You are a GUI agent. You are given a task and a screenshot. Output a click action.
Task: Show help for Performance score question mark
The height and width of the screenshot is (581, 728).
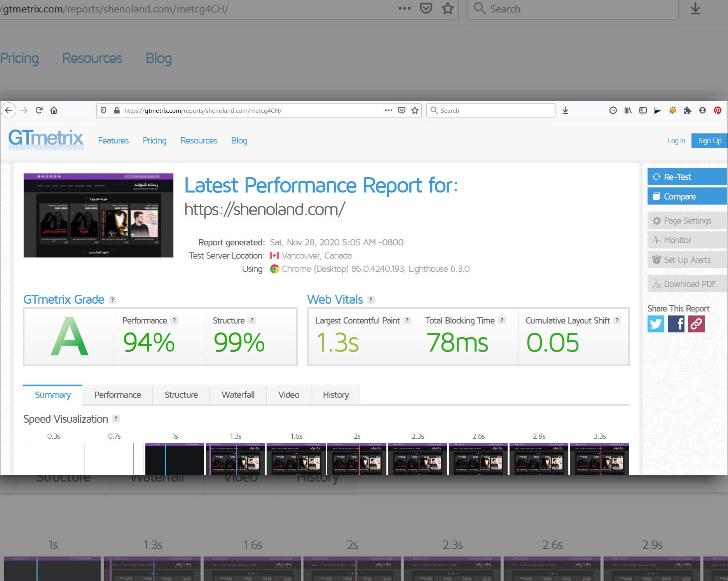(175, 320)
